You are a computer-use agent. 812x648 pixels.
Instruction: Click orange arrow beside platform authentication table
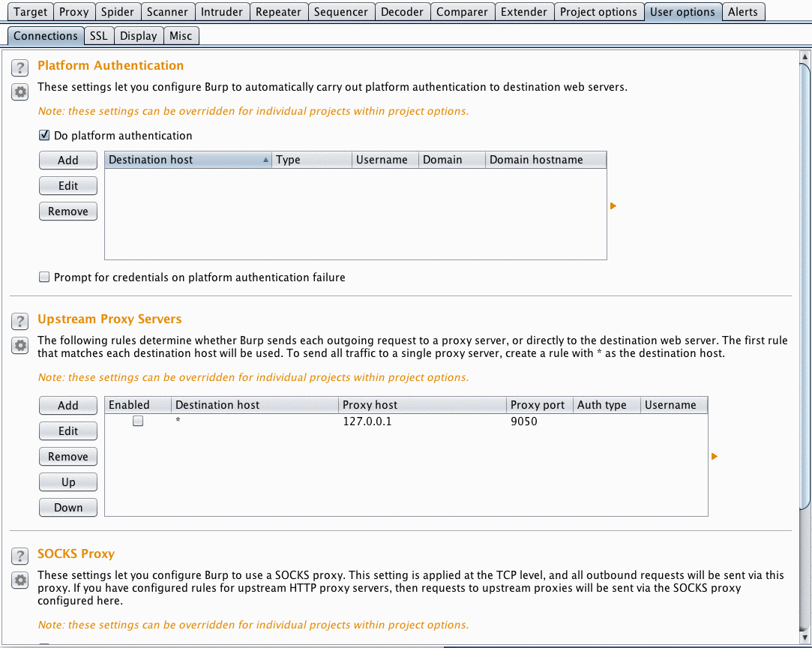(x=613, y=206)
